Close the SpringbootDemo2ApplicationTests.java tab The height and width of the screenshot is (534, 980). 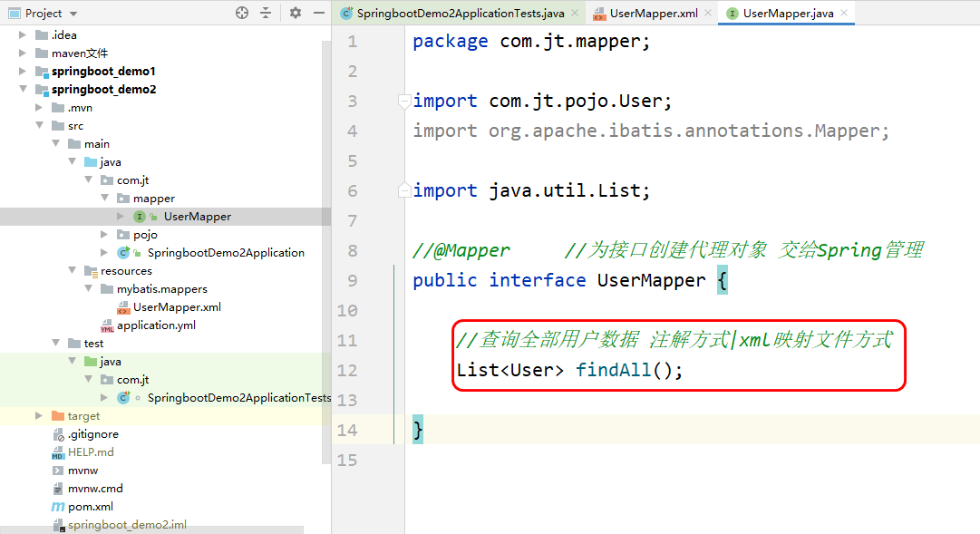coord(575,13)
